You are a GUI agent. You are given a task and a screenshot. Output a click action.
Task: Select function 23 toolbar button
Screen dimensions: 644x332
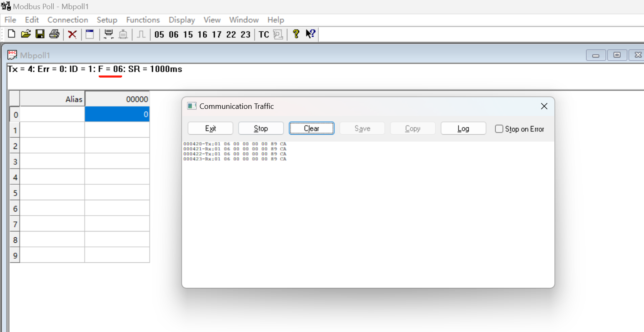point(246,35)
